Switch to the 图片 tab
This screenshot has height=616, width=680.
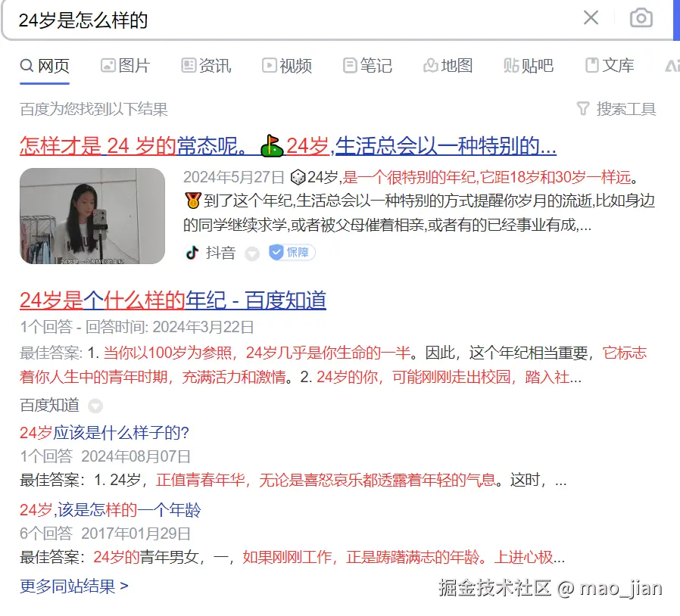pos(126,66)
